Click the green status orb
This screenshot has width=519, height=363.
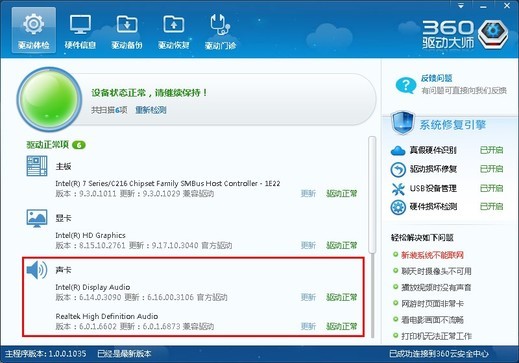click(x=50, y=99)
